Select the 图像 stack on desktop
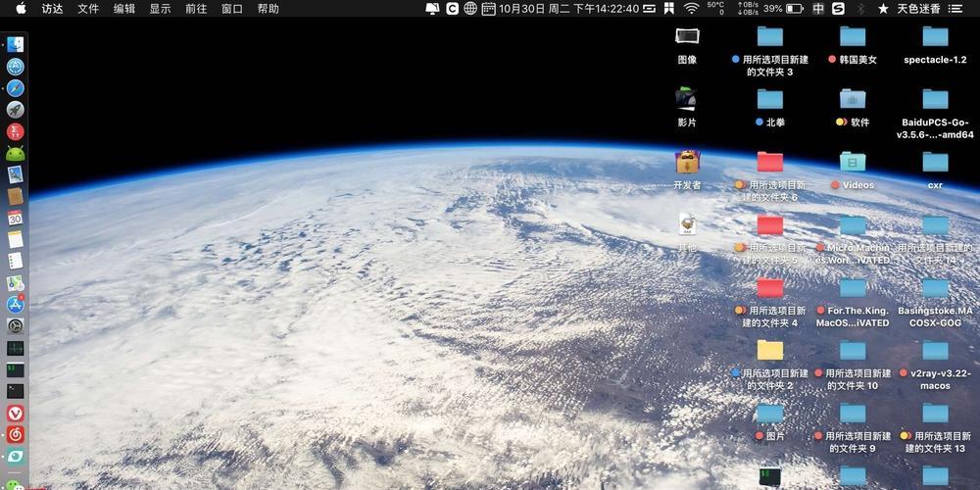Screen dimensions: 980x490 pyautogui.click(x=687, y=36)
